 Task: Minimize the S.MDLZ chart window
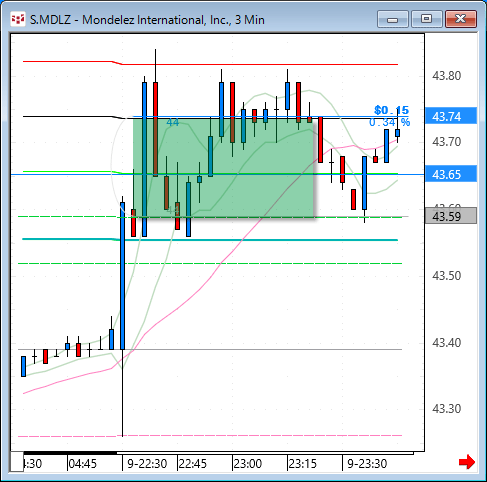[393, 19]
